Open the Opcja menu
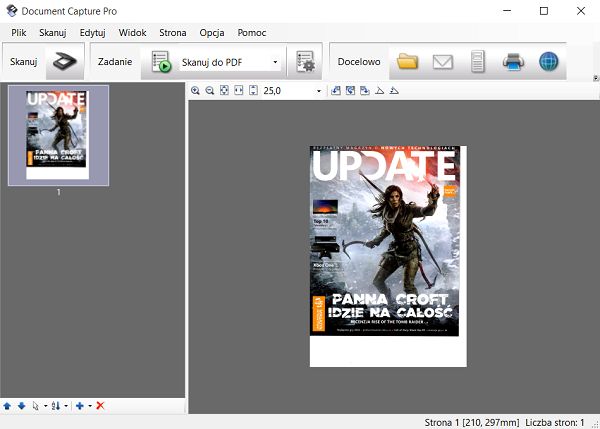 (212, 33)
